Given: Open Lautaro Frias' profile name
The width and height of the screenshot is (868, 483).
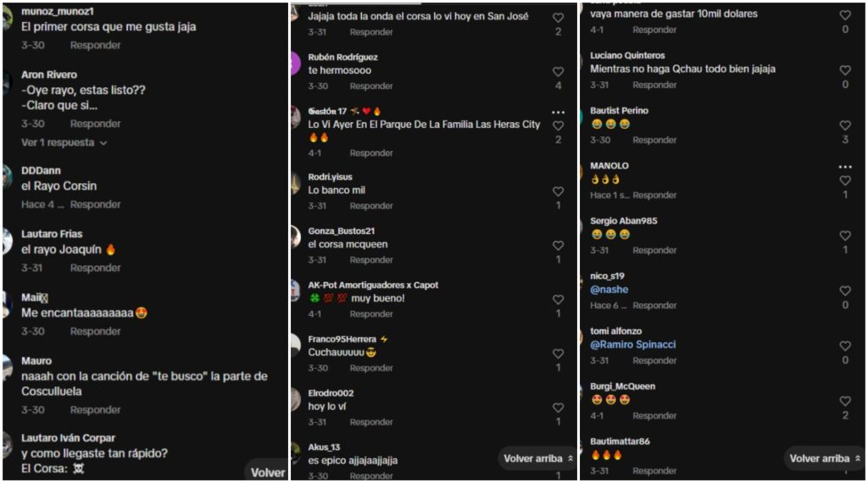Looking at the screenshot, I should [x=52, y=234].
